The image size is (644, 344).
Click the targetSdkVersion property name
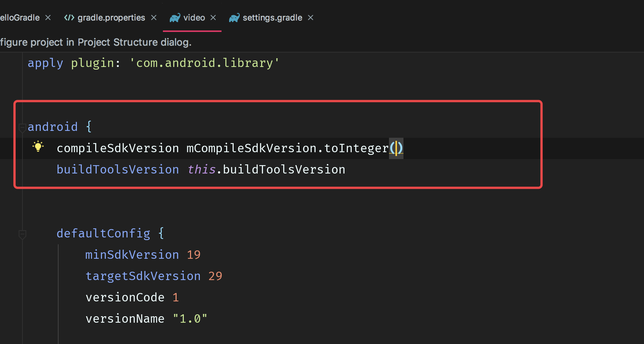point(143,276)
